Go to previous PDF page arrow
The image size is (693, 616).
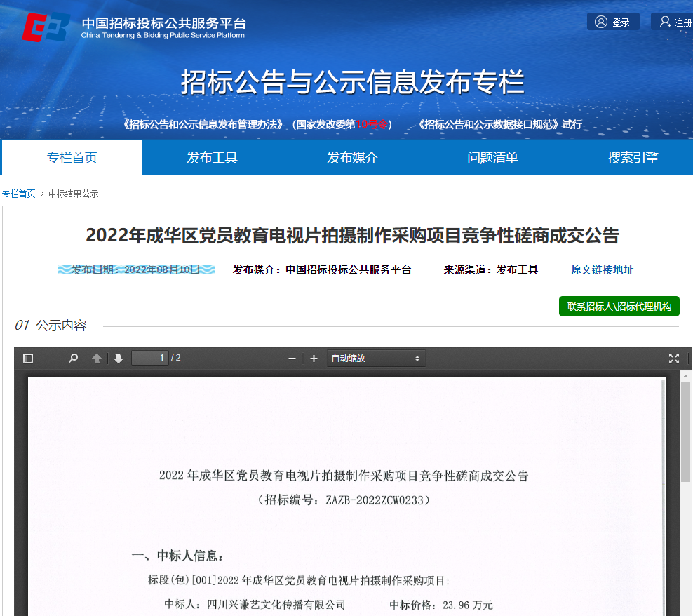click(97, 359)
